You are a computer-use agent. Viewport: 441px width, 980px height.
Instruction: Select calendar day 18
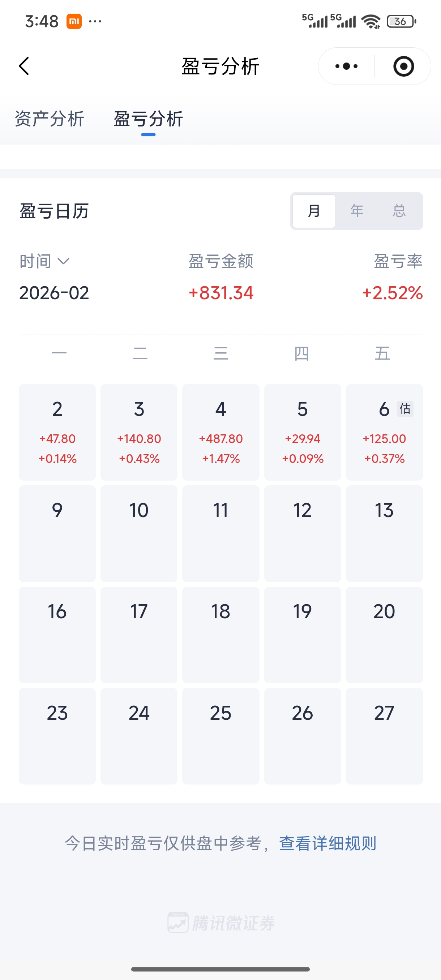[221, 635]
